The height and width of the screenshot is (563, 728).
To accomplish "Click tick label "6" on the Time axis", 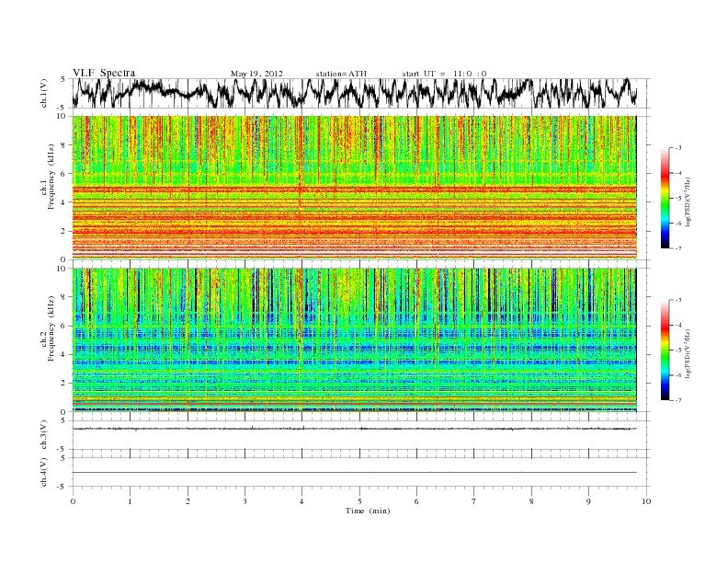I will (416, 501).
